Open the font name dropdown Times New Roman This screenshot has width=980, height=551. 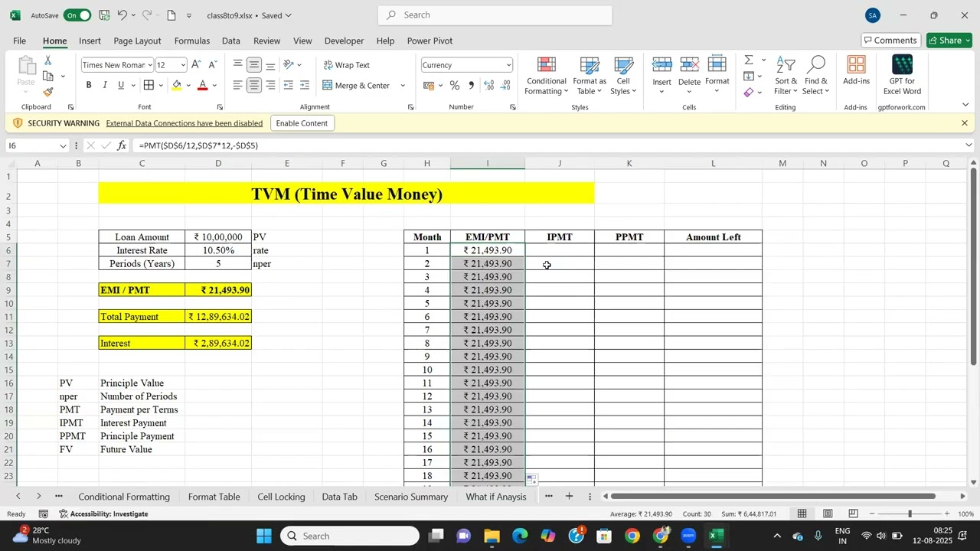point(149,65)
